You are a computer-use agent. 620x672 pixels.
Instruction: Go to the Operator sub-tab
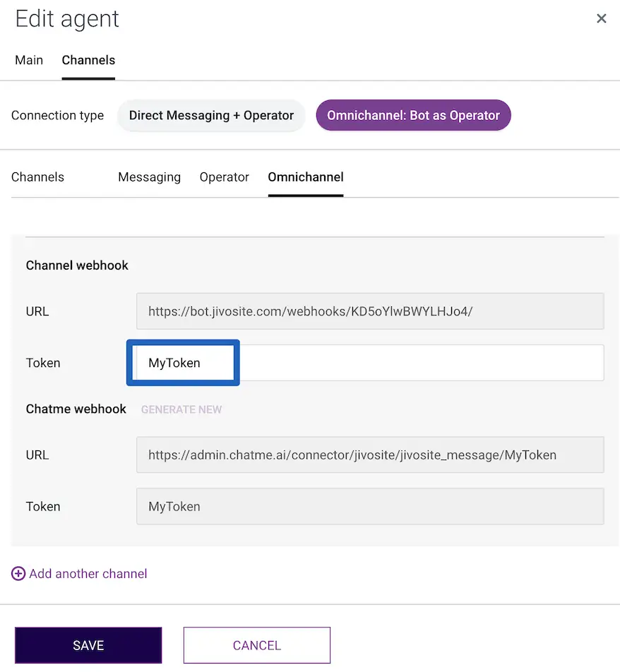(225, 177)
